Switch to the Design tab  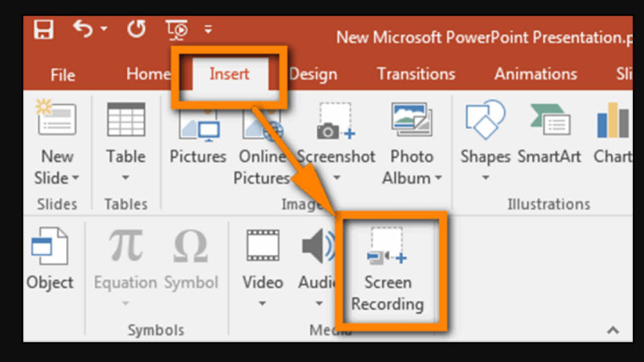(x=312, y=74)
